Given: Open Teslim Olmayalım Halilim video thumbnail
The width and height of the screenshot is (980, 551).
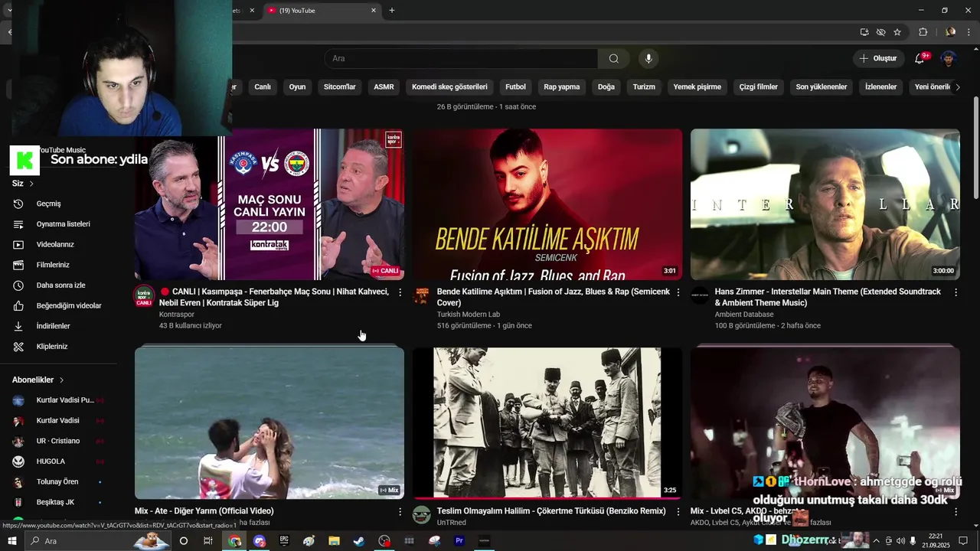Looking at the screenshot, I should click(547, 423).
